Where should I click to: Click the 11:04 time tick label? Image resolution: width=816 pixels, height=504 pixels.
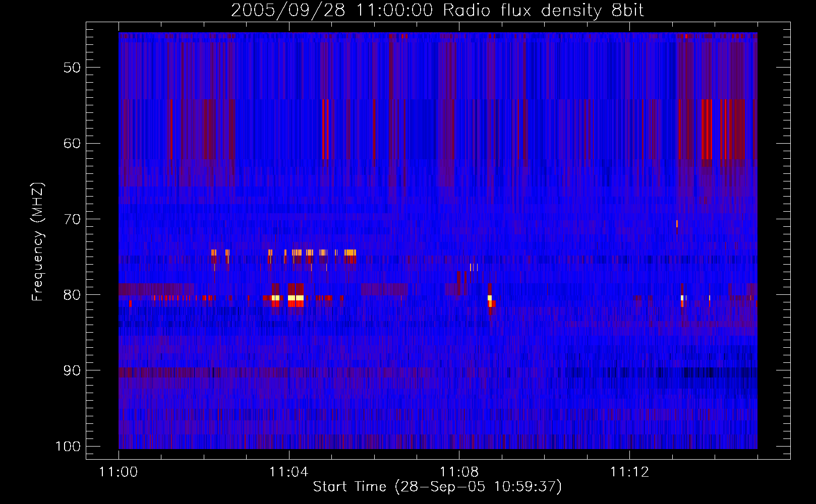(289, 472)
